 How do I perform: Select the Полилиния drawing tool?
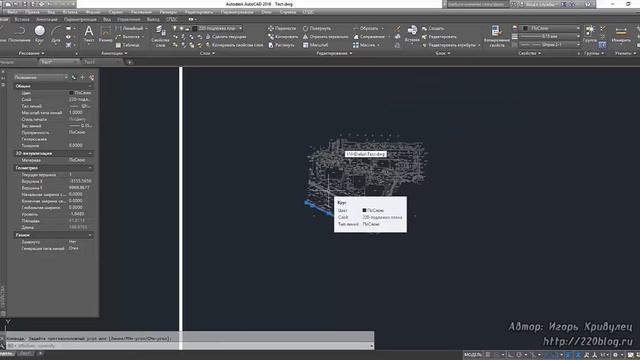pos(19,34)
